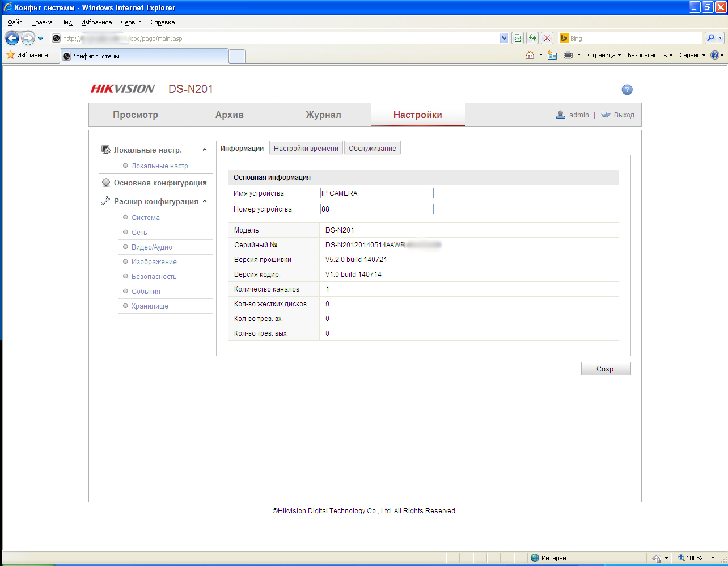Expand the Основная конфигурация section
This screenshot has width=728, height=566.
coord(205,183)
